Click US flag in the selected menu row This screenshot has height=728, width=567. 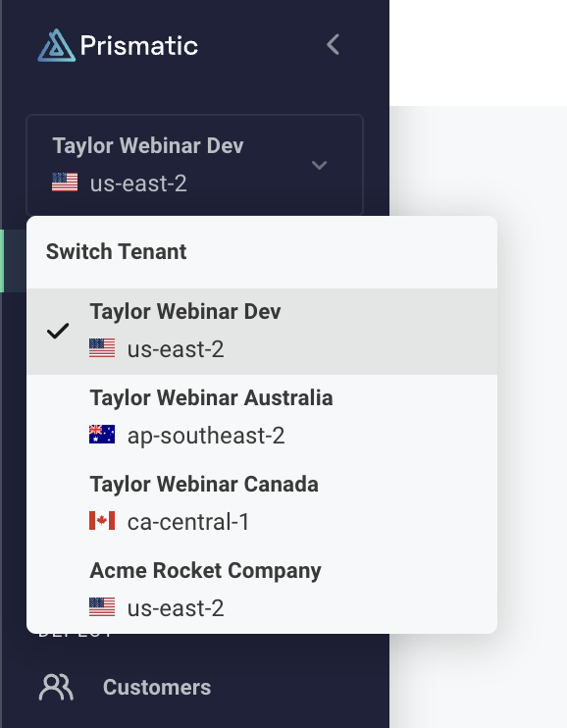[102, 348]
